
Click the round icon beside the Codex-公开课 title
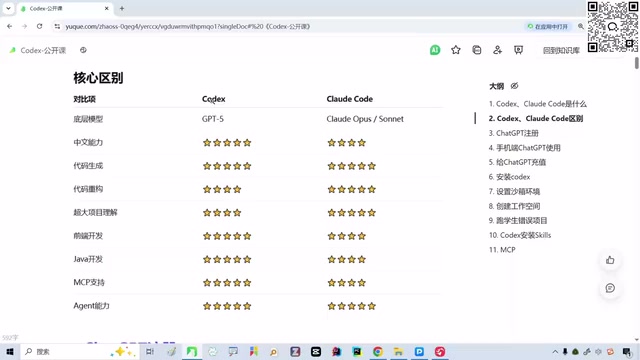click(x=83, y=50)
